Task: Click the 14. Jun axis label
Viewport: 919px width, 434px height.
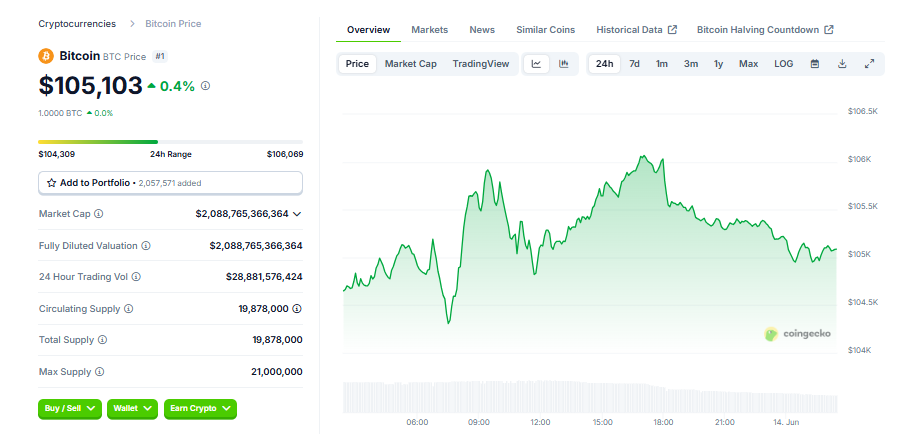Action: point(786,422)
